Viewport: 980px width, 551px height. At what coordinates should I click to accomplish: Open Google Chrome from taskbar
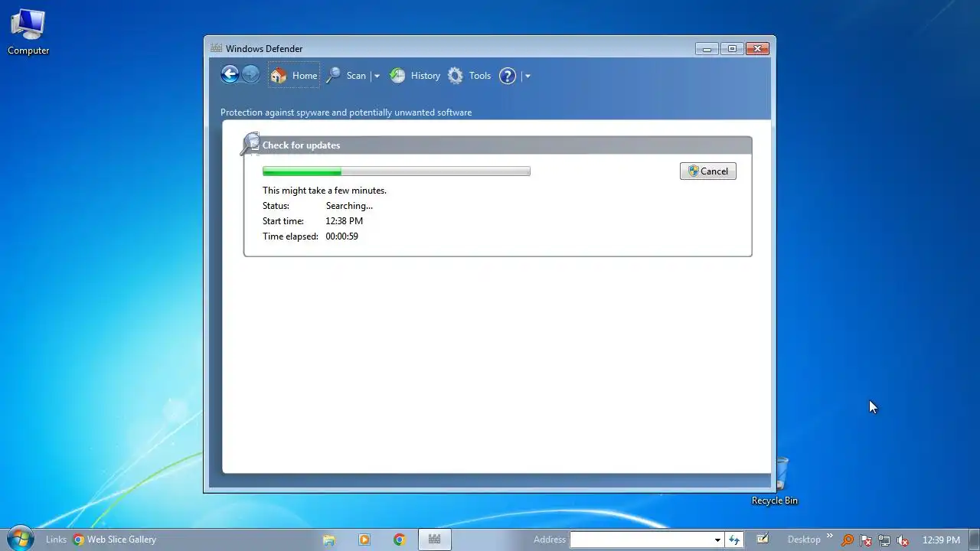point(399,540)
